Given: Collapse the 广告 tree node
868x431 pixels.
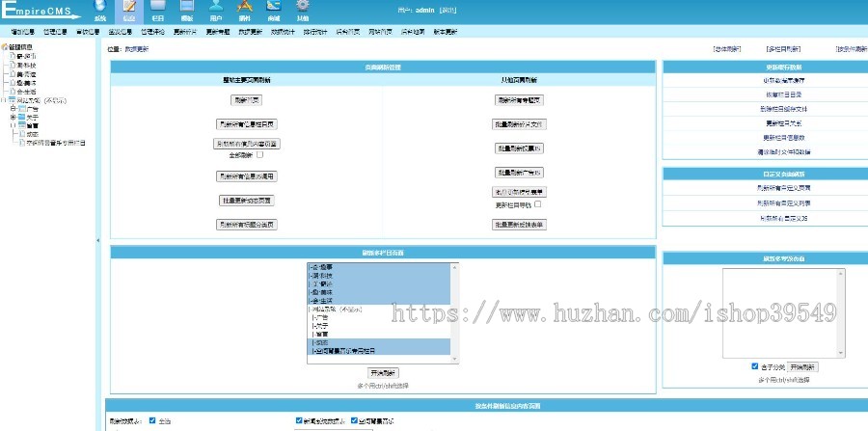Looking at the screenshot, I should click(x=13, y=109).
